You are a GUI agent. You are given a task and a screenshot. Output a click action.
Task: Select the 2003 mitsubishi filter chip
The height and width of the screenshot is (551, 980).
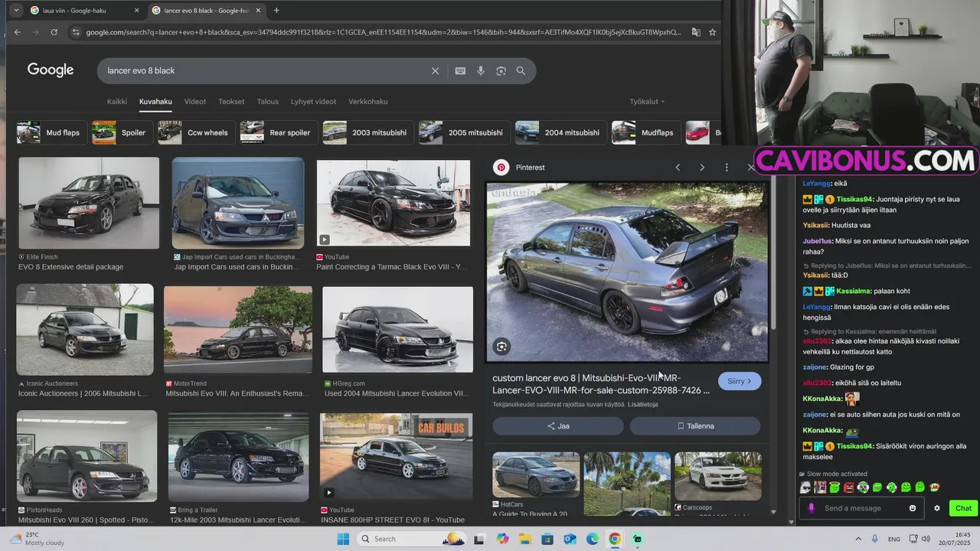pos(367,132)
